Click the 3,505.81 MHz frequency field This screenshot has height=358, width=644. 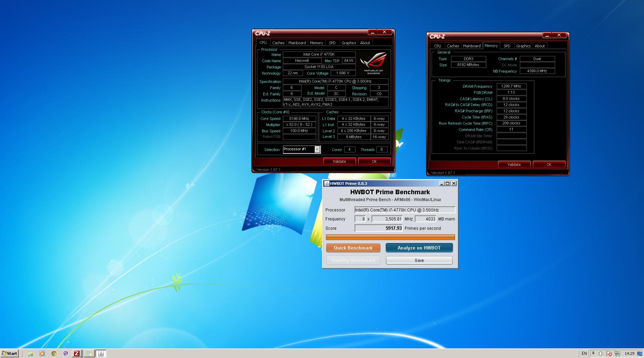(387, 219)
